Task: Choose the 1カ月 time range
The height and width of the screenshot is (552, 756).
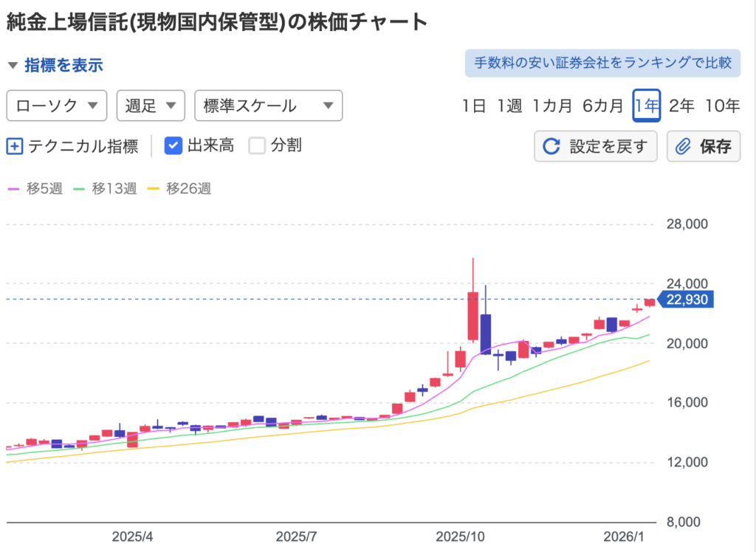Action: [x=552, y=106]
